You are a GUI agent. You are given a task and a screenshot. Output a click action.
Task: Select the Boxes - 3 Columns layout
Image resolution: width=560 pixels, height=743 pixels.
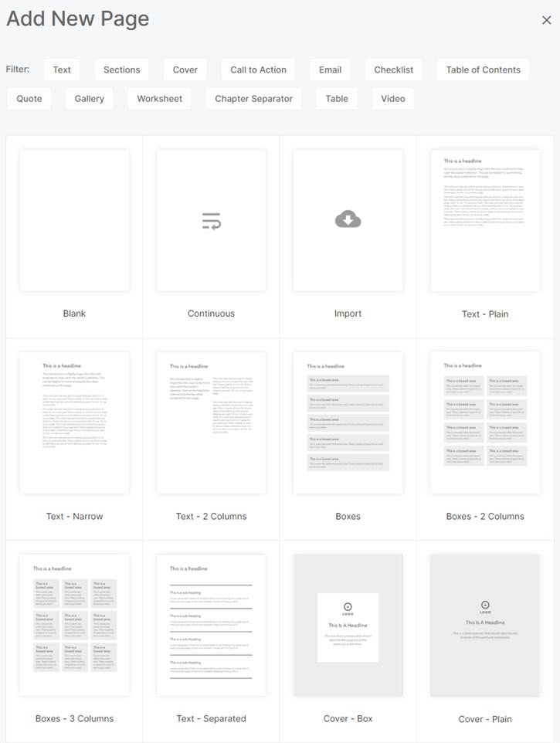(x=74, y=625)
